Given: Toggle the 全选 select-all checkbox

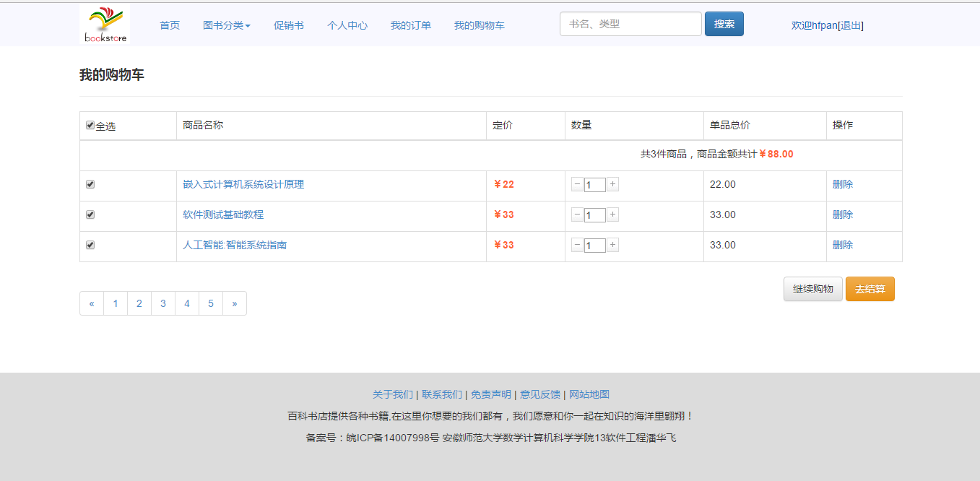Looking at the screenshot, I should [x=90, y=125].
